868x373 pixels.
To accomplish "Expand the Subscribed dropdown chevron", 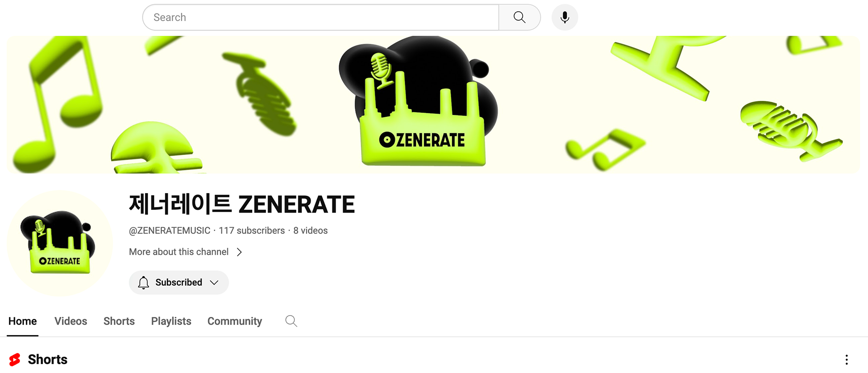I will [214, 283].
